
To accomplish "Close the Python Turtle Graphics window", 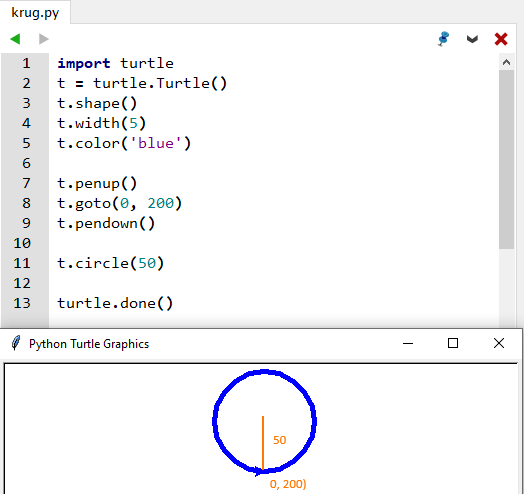I will tap(499, 343).
